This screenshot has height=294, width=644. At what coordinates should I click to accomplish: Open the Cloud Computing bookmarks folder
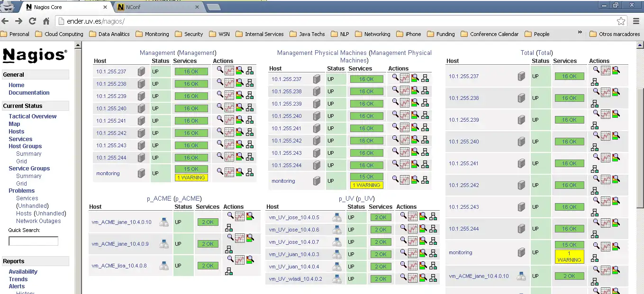pyautogui.click(x=59, y=34)
